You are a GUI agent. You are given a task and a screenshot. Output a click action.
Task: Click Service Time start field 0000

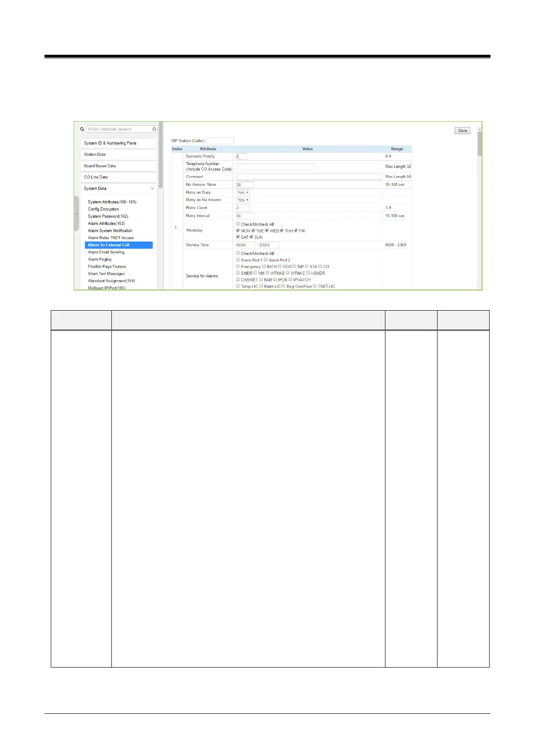(246, 245)
